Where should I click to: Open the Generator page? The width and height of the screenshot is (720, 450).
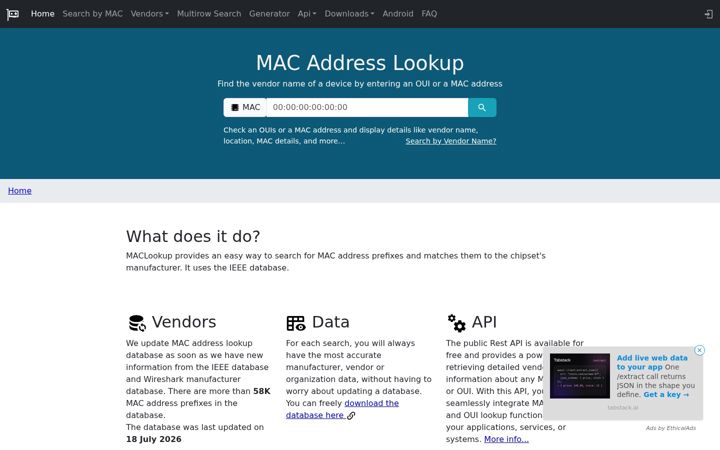coord(269,14)
